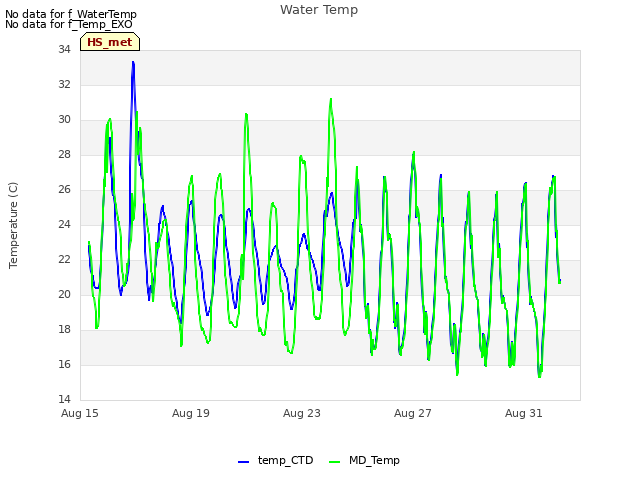The height and width of the screenshot is (480, 640).
Task: Click the 14 y-axis tick label
Action: 64,399
